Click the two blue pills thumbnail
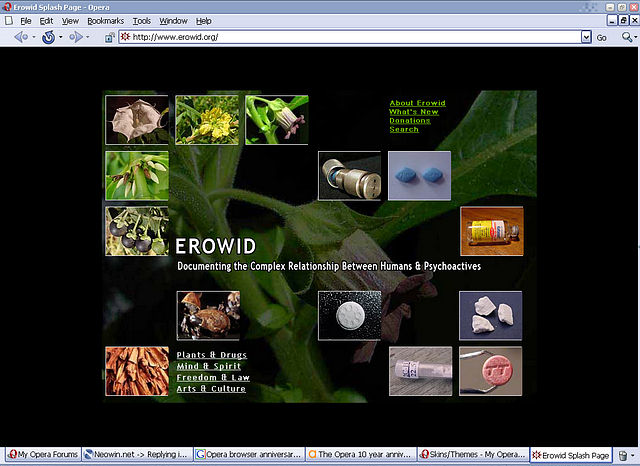This screenshot has width=640, height=466. pyautogui.click(x=419, y=176)
